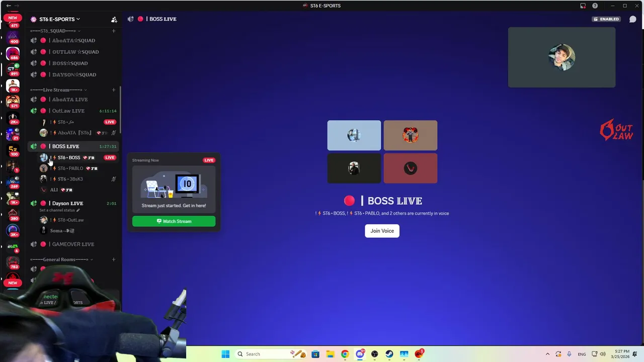This screenshot has height=362, width=644.
Task: Open the GAMEOVER LIVE voice channel
Action: tap(74, 244)
